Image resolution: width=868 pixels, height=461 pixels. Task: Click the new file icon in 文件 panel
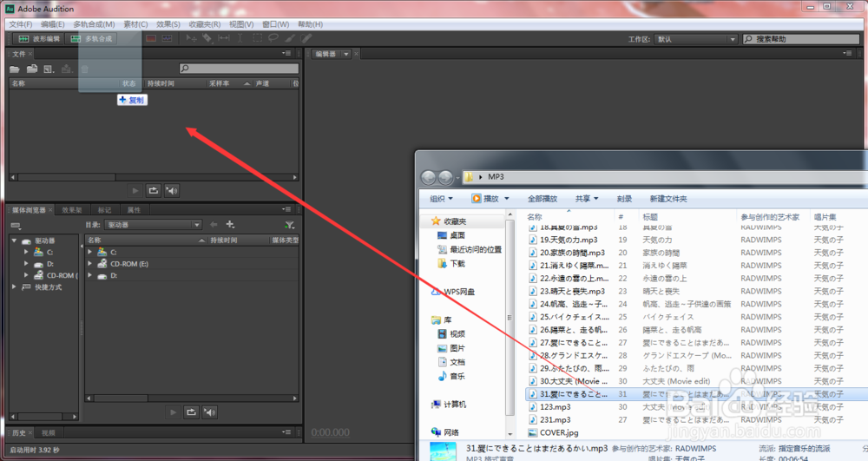[49, 69]
